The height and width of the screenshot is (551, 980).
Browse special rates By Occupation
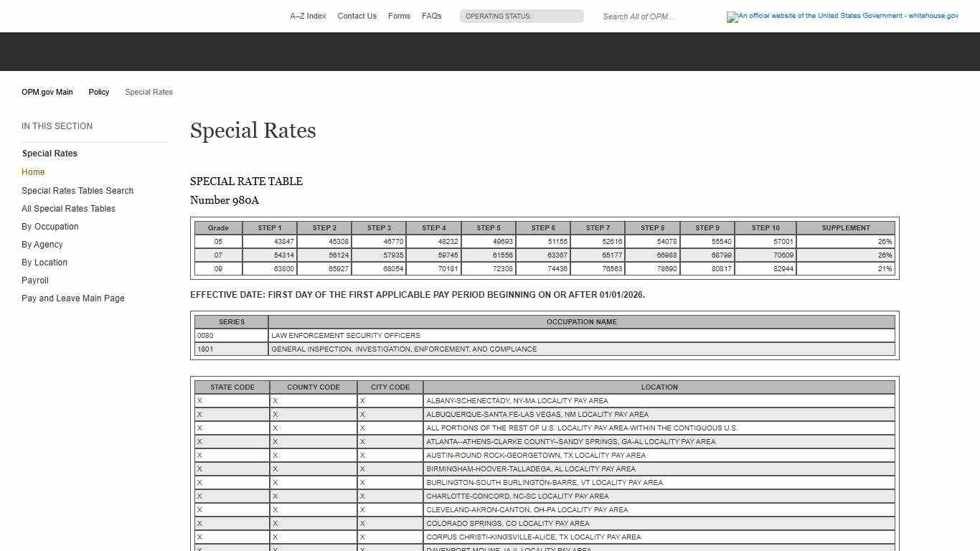click(50, 226)
